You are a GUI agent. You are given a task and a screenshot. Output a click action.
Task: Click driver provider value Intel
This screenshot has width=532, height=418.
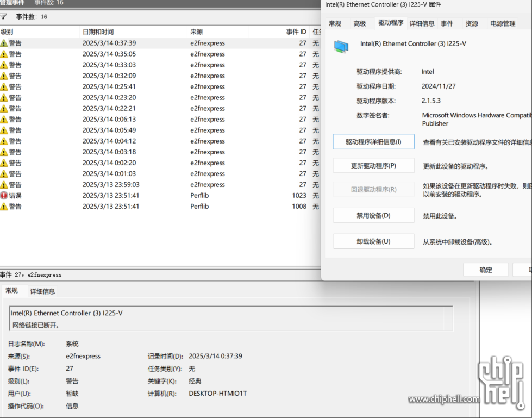[428, 72]
